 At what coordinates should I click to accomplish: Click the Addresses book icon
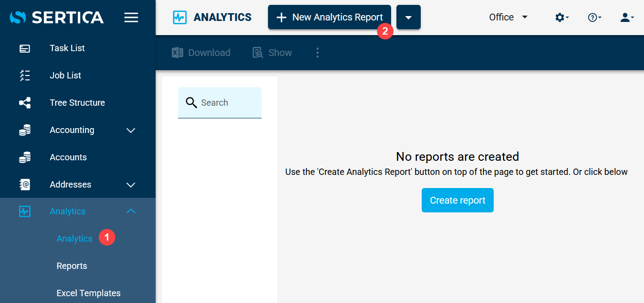25,185
